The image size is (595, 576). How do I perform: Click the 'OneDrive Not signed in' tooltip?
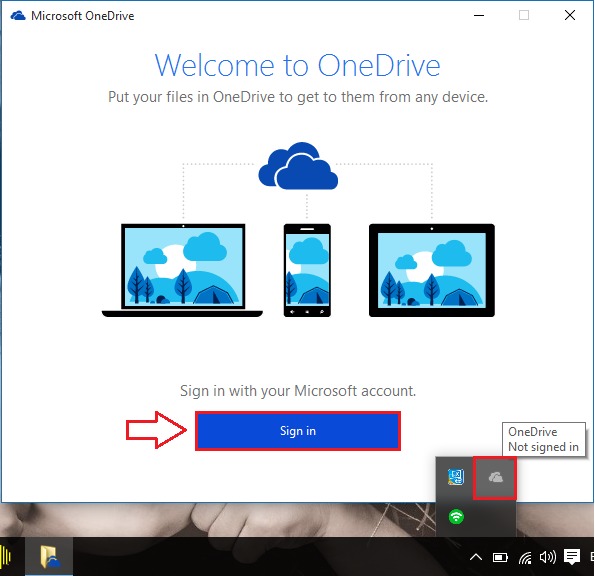pyautogui.click(x=543, y=439)
